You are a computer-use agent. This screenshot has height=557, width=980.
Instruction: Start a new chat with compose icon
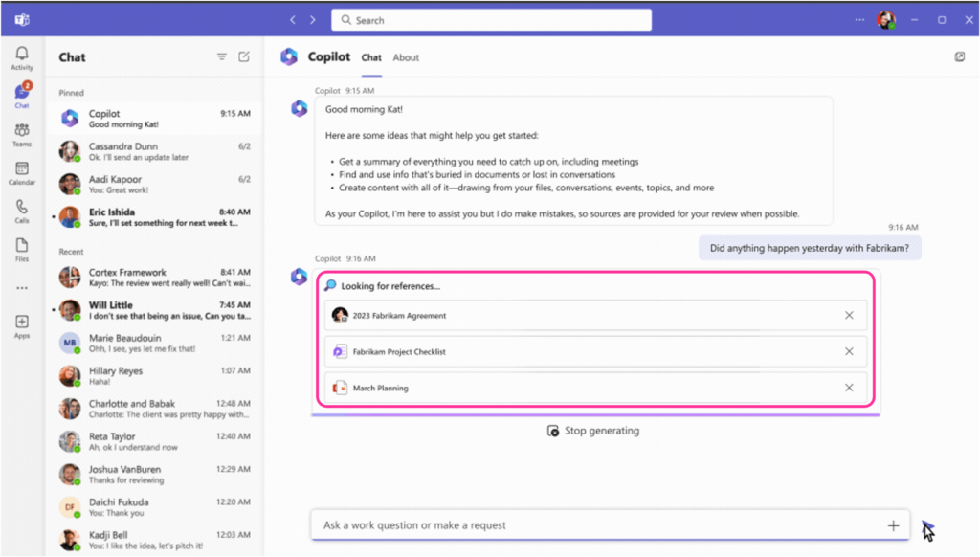[243, 56]
